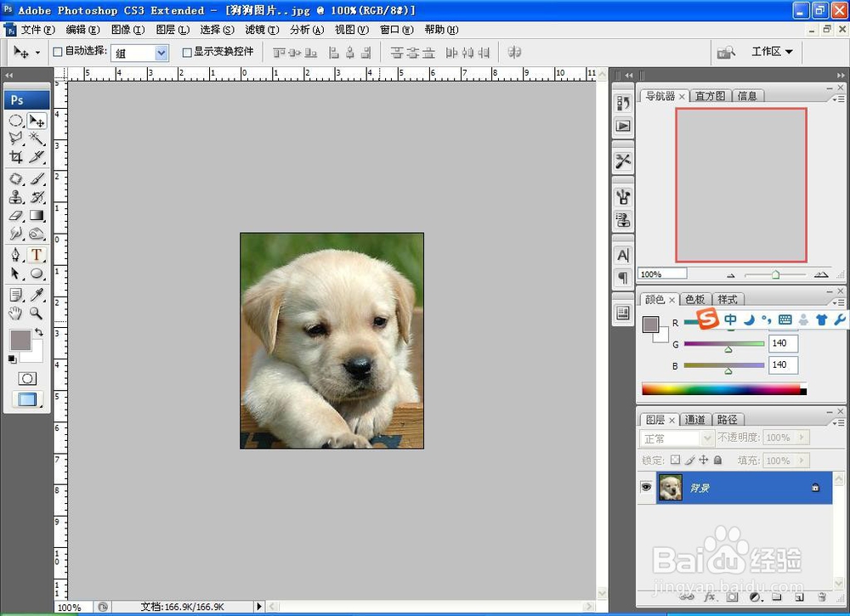The height and width of the screenshot is (616, 850).
Task: Open the Character panel icon
Action: pyautogui.click(x=623, y=255)
